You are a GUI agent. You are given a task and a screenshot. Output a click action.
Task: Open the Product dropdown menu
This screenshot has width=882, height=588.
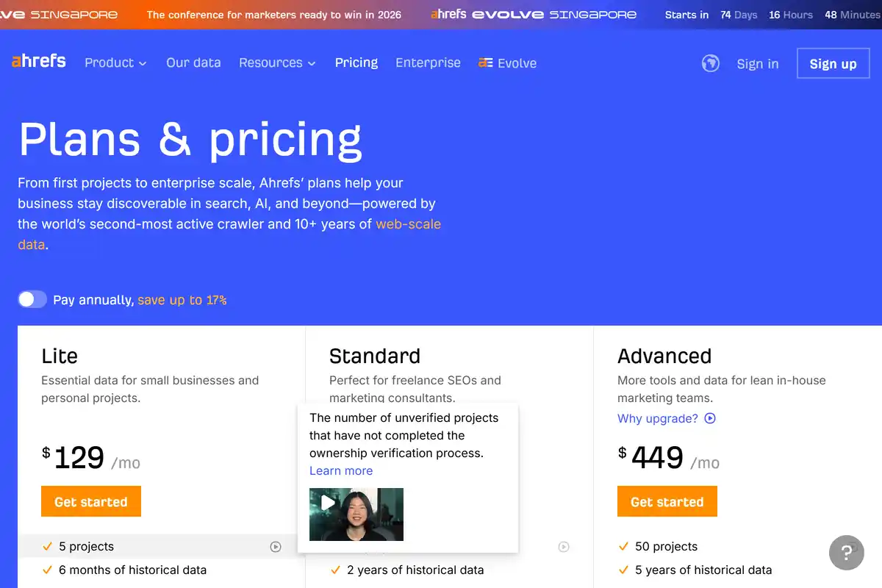tap(115, 63)
